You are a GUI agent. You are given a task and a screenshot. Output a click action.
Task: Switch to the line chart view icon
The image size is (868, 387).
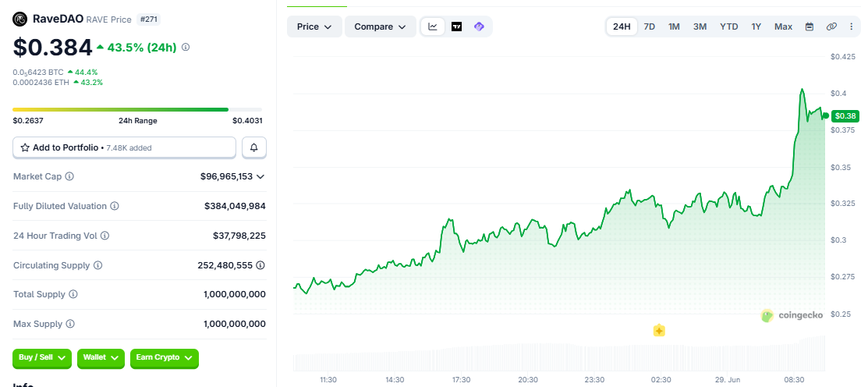(433, 27)
